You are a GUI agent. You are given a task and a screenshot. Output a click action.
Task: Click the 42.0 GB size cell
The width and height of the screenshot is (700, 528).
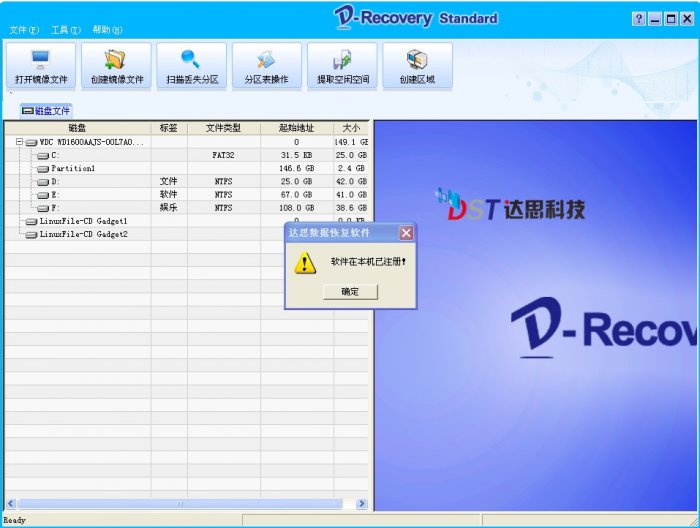point(351,182)
